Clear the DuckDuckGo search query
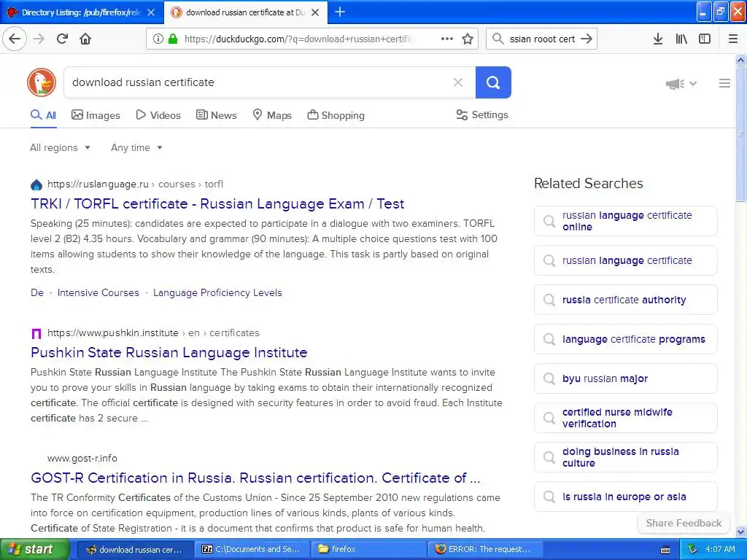 (458, 82)
